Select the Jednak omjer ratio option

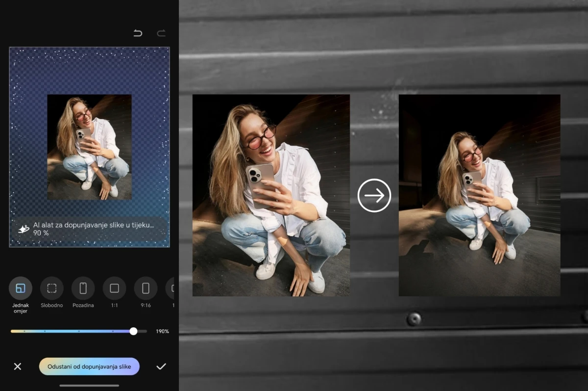click(21, 288)
